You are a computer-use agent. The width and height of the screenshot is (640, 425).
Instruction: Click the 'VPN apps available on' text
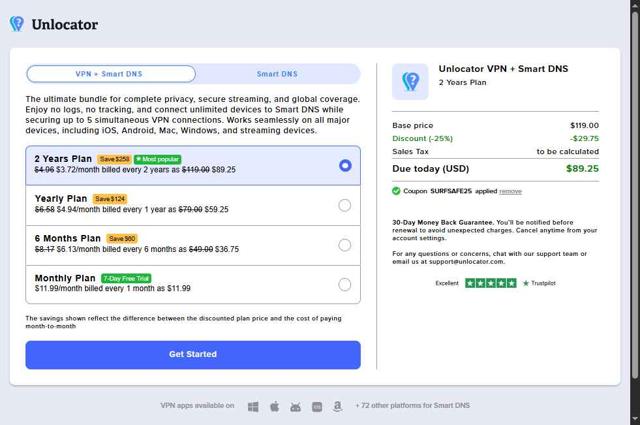click(198, 405)
